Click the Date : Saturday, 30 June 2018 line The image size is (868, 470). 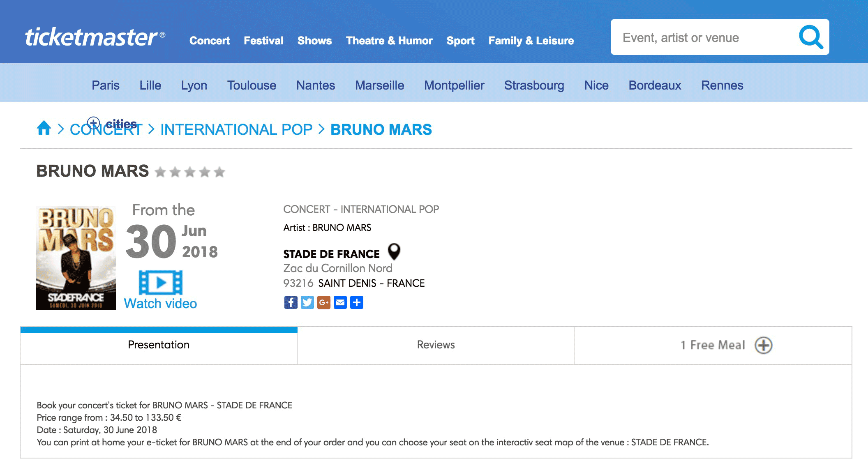point(97,430)
